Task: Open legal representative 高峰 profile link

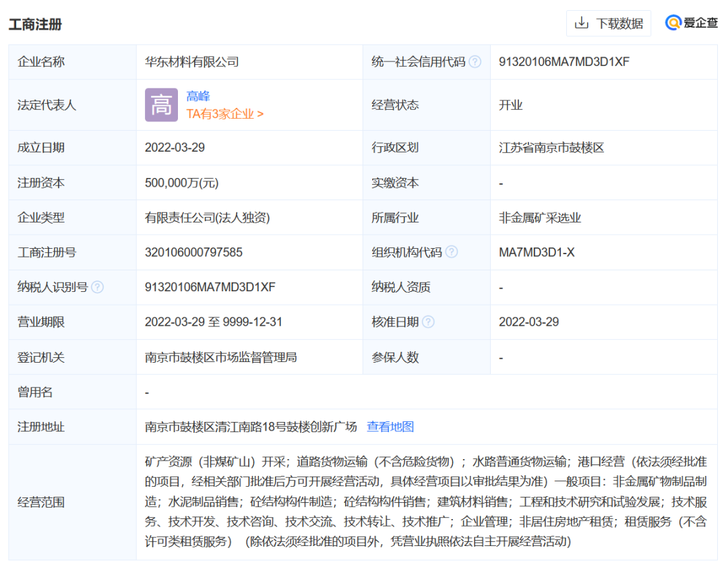Action: click(x=198, y=96)
